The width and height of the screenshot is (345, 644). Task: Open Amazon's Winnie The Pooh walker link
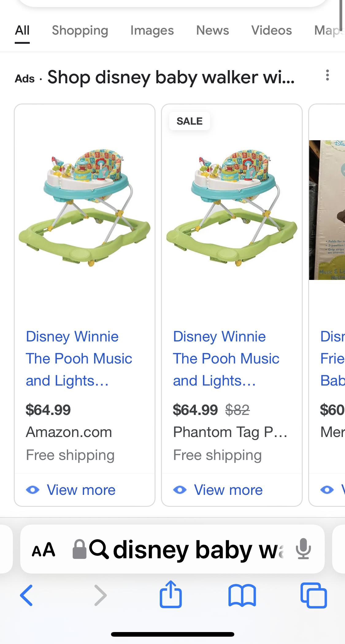[79, 358]
